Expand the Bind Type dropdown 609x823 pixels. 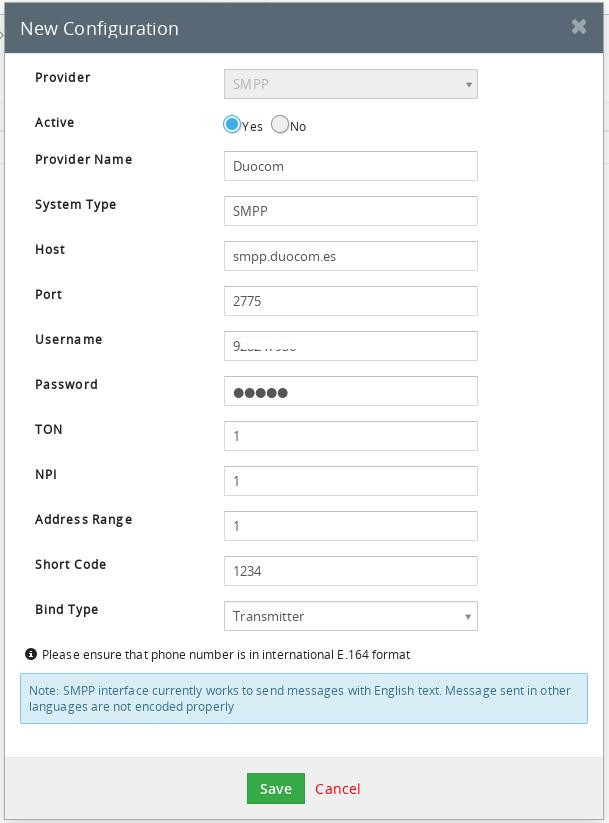coord(350,616)
